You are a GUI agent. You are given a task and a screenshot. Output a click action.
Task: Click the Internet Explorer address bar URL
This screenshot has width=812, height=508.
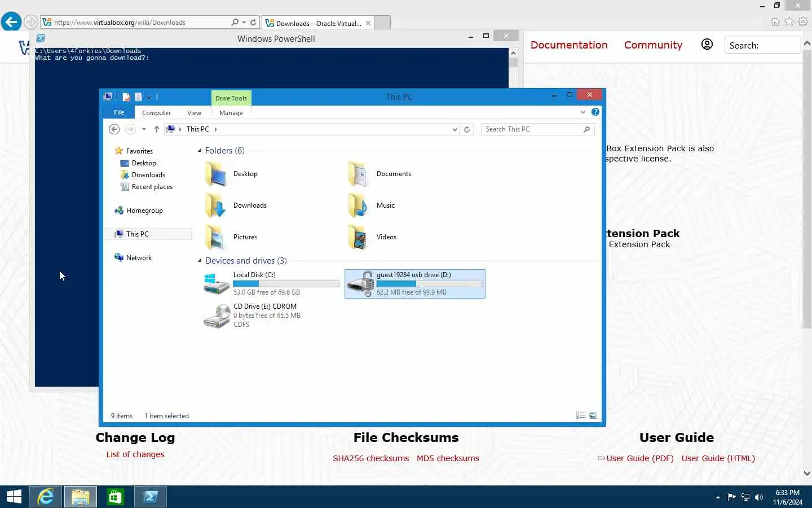120,23
